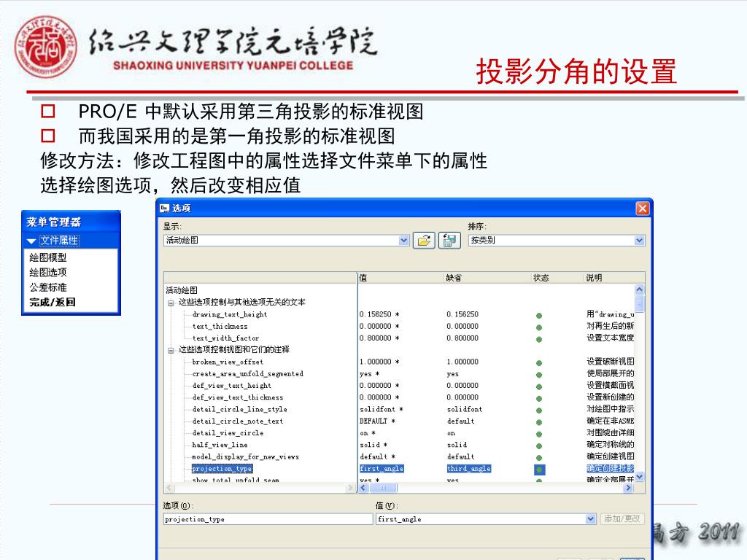Image resolution: width=747 pixels, height=560 pixels.
Task: Click the green status dot for text_thickness
Action: tap(539, 327)
